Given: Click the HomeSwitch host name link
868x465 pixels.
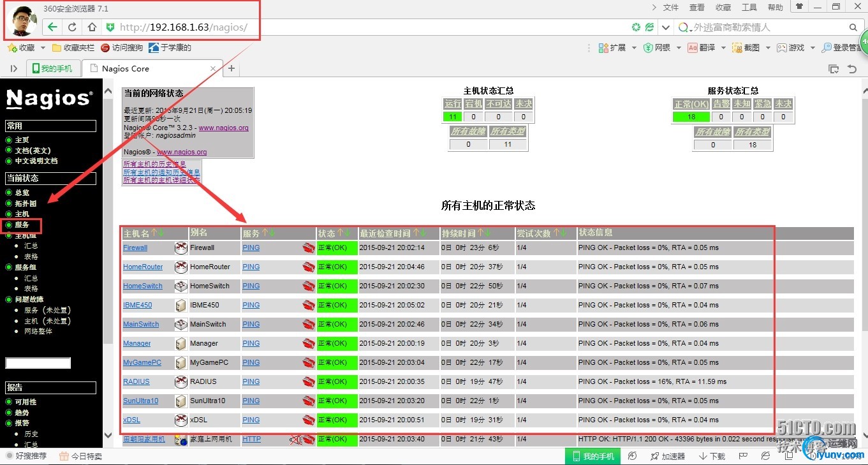Looking at the screenshot, I should pos(143,286).
